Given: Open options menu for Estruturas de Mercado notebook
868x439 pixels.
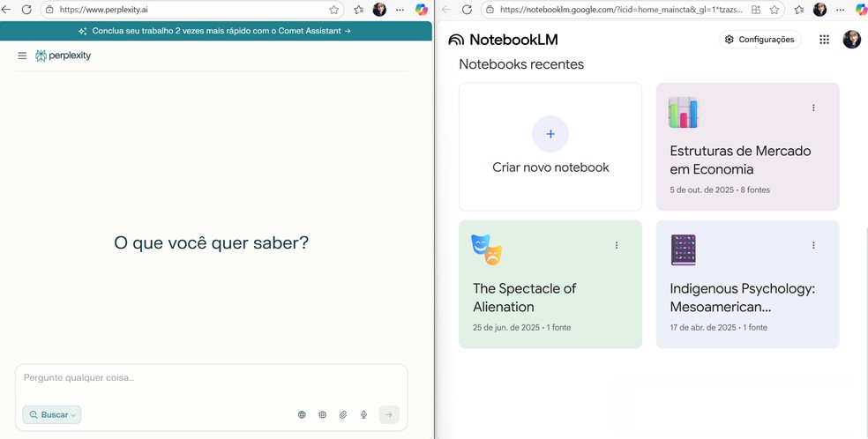Looking at the screenshot, I should [x=813, y=108].
